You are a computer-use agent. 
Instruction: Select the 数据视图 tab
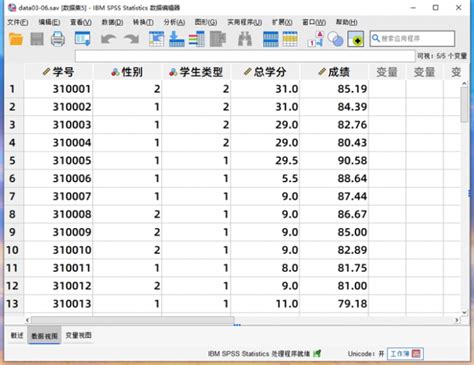tap(44, 336)
